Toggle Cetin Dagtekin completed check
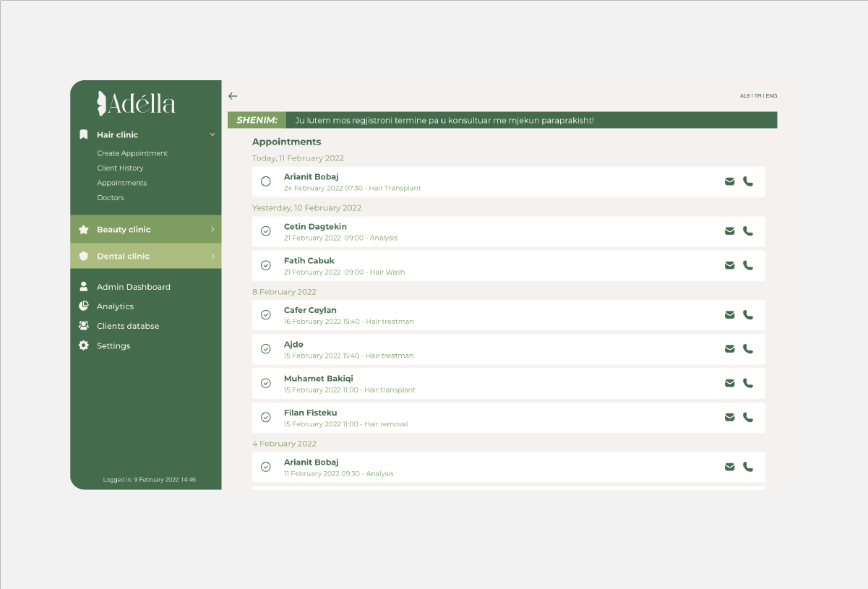 pyautogui.click(x=266, y=231)
